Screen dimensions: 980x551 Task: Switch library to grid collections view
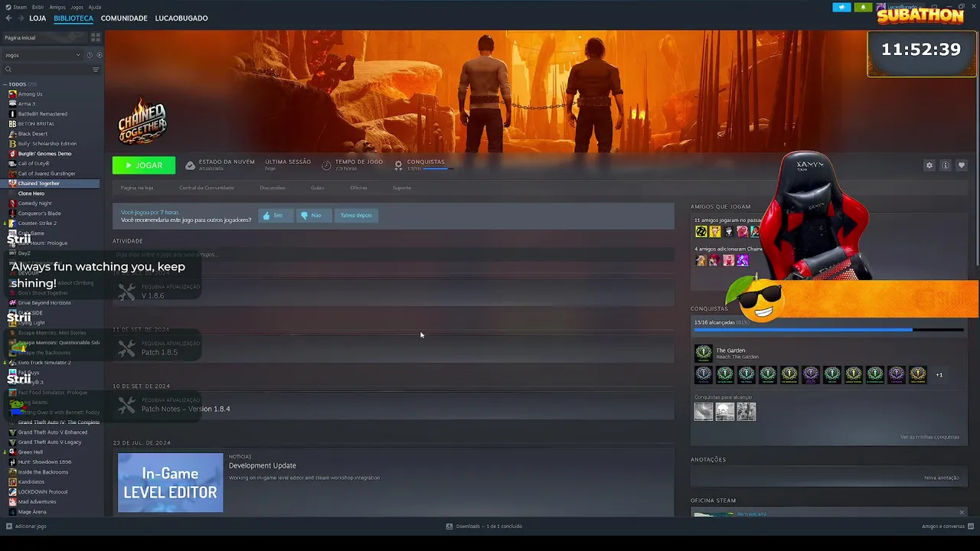coord(96,37)
